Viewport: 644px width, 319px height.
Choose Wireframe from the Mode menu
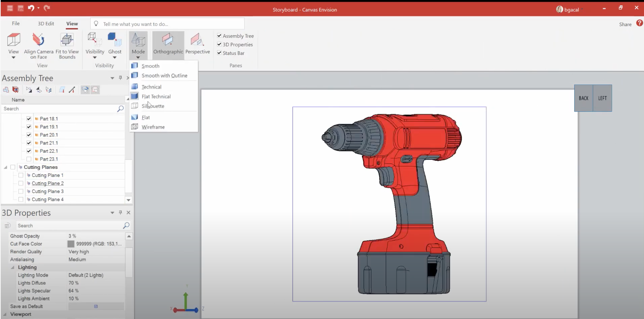[153, 127]
